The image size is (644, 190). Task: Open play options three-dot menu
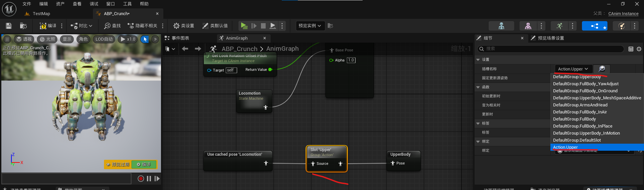point(282,26)
